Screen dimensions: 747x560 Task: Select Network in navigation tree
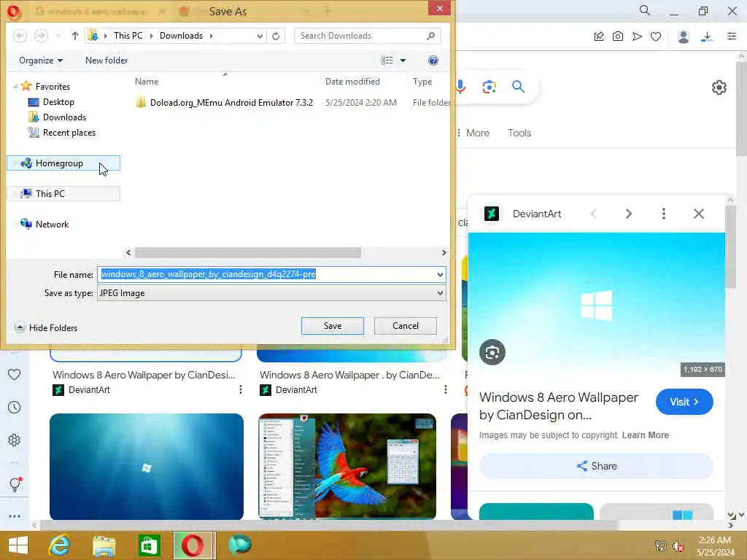(x=52, y=224)
